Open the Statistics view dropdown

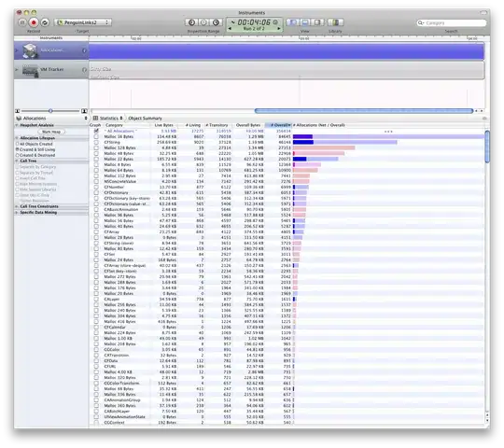pyautogui.click(x=108, y=119)
